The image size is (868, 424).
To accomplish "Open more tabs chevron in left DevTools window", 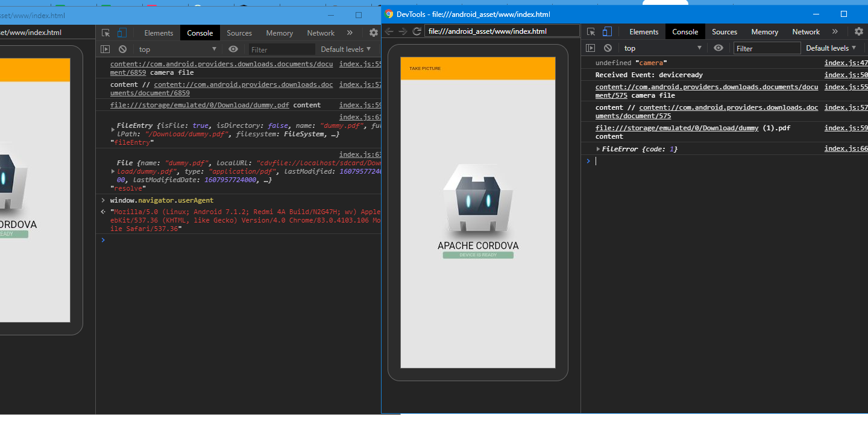I will [350, 33].
